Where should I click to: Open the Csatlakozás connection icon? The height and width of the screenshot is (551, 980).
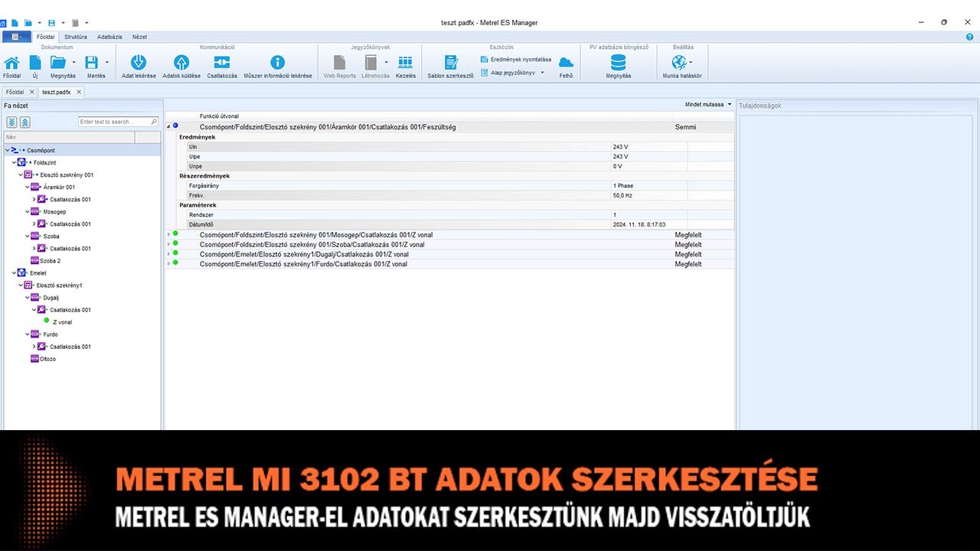(x=221, y=63)
